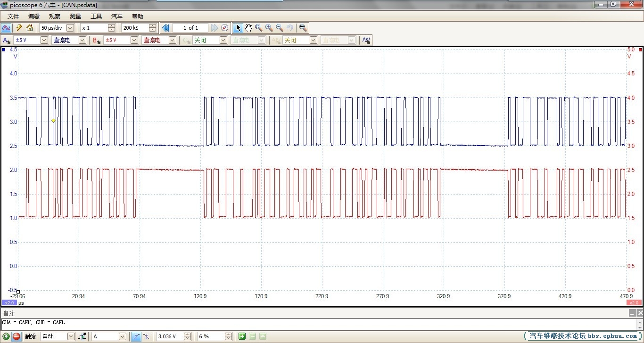Click the home icon in toolbar
The width and height of the screenshot is (644, 343).
pyautogui.click(x=30, y=28)
